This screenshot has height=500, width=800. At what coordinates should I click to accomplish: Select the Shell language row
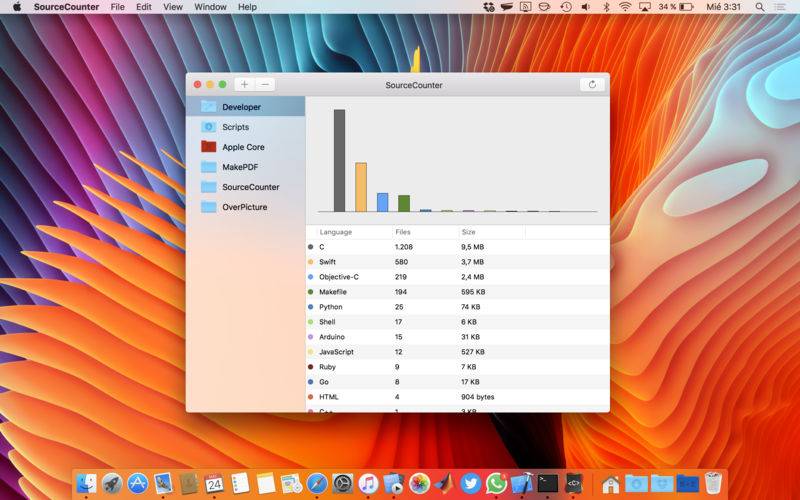(458, 322)
